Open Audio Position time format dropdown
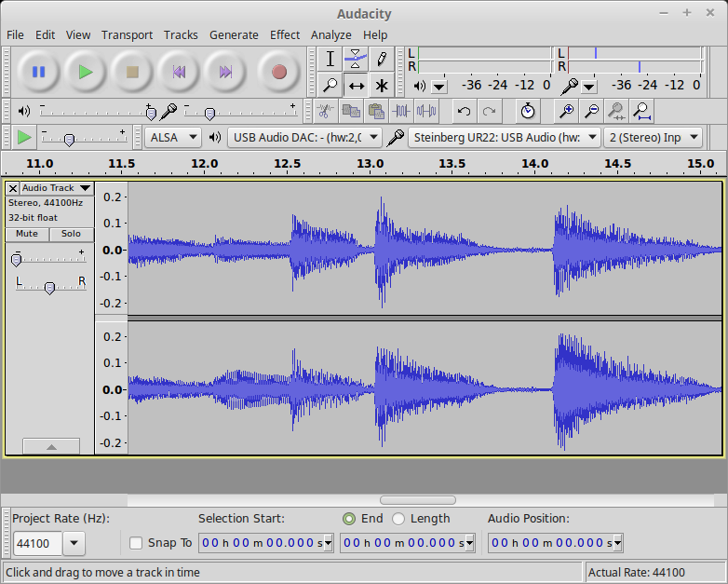The width and height of the screenshot is (728, 584). click(617, 543)
